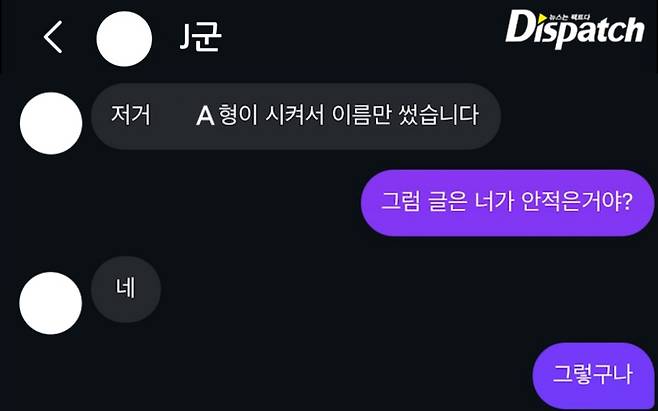Select the short gray bubble 네
This screenshot has height=411, width=658.
(126, 289)
